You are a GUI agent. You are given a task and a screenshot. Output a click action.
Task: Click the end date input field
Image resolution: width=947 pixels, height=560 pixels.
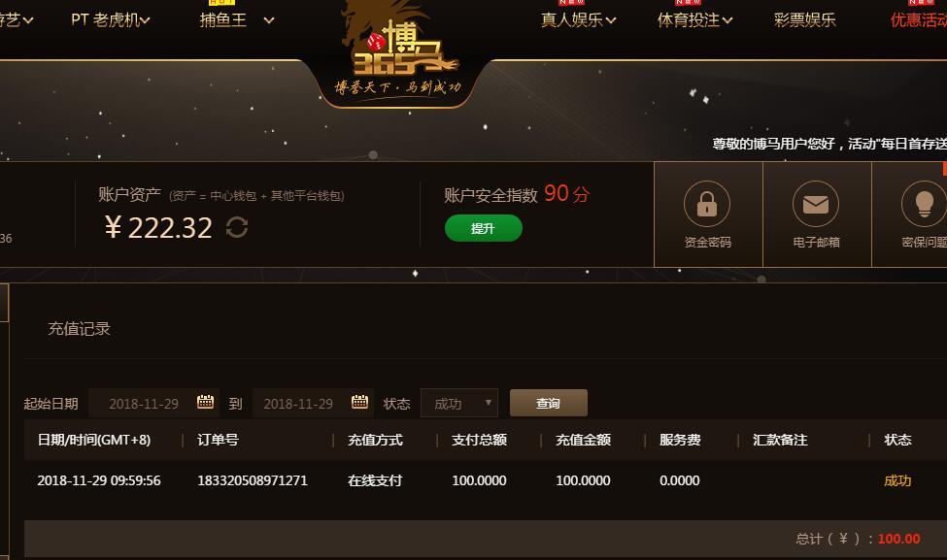tap(298, 404)
